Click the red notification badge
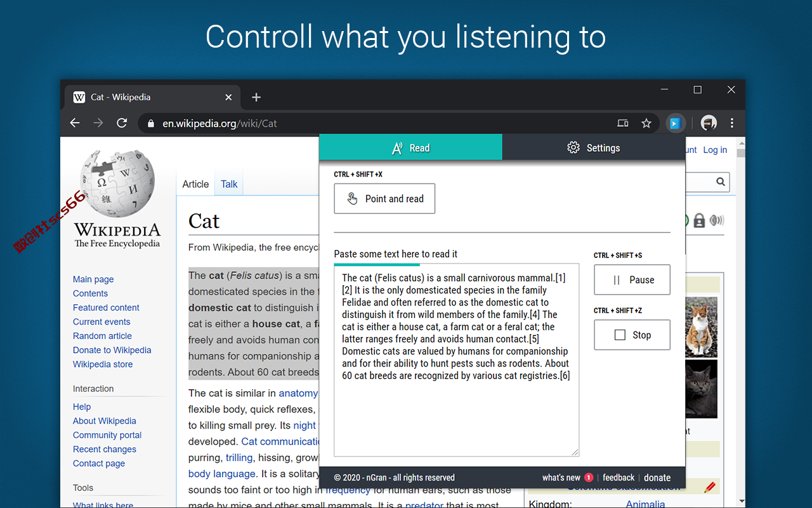812x508 pixels. pyautogui.click(x=589, y=478)
